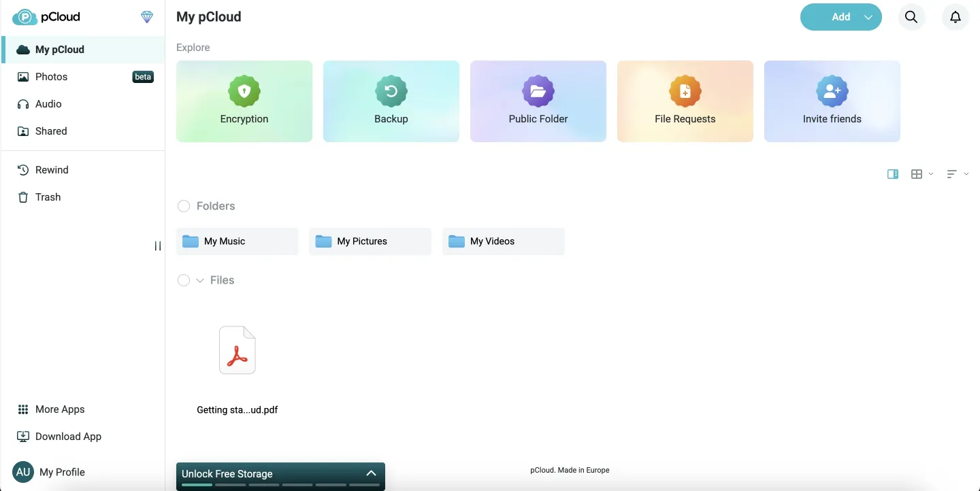
Task: Open the Backup feature
Action: point(391,101)
